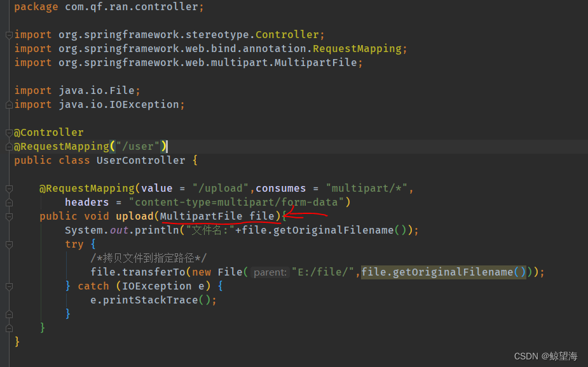Image resolution: width=588 pixels, height=367 pixels.
Task: Click the 'MultipartFile' parameter type in upload signature
Action: (x=202, y=216)
